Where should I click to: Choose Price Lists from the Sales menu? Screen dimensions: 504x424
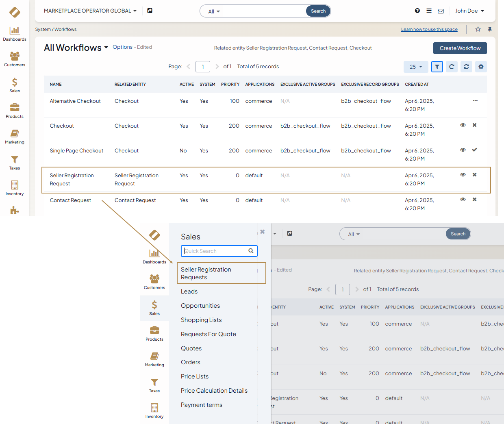click(195, 376)
